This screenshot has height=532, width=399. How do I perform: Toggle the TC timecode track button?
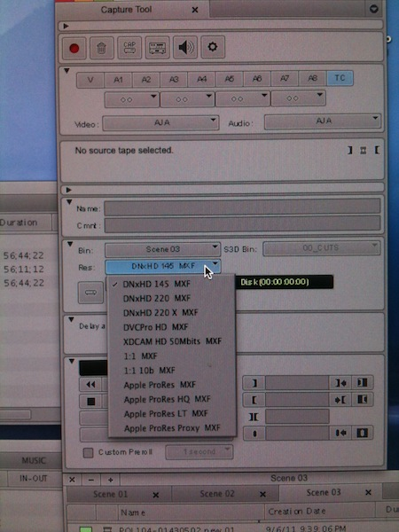[340, 78]
